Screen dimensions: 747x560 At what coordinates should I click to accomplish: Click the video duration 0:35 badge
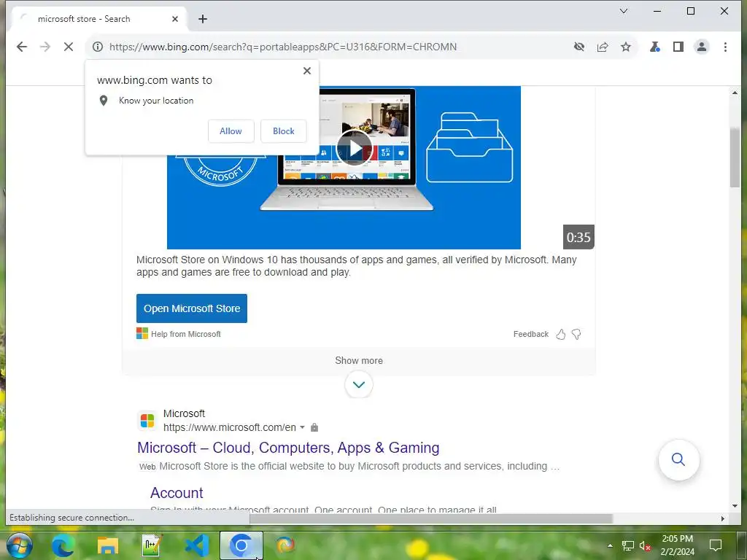[578, 237]
